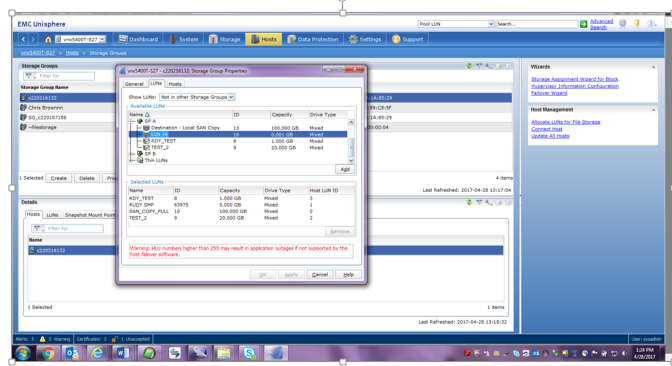
Task: Click Create storage group button
Action: pos(59,178)
